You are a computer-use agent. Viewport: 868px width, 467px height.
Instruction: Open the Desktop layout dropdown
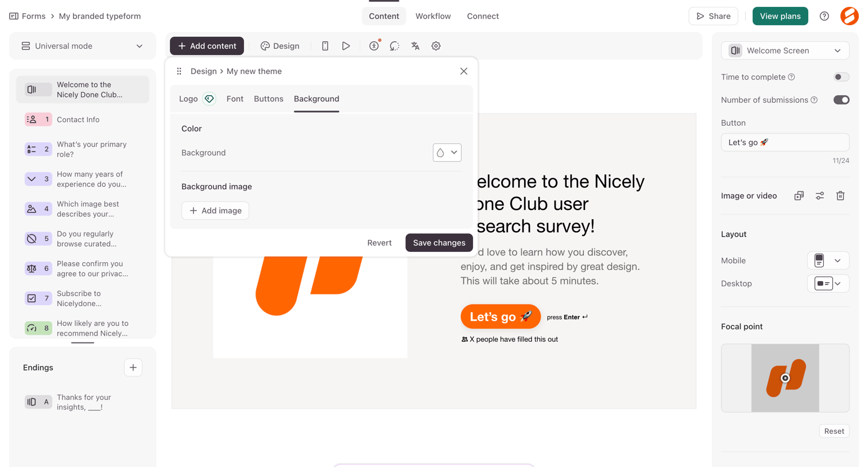[828, 283]
